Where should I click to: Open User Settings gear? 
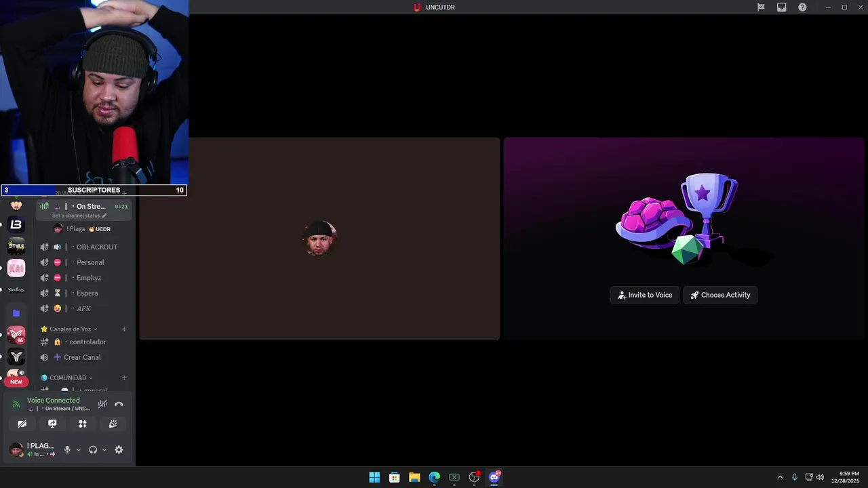coord(119,449)
